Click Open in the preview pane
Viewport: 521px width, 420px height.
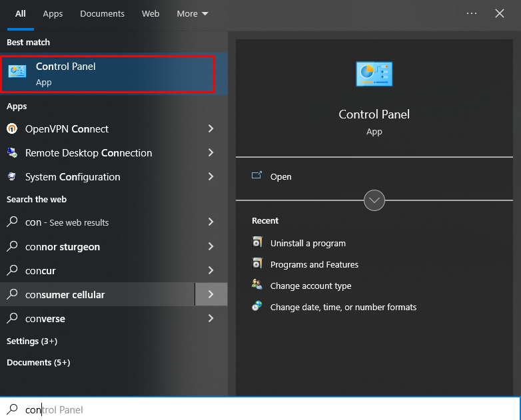[280, 176]
